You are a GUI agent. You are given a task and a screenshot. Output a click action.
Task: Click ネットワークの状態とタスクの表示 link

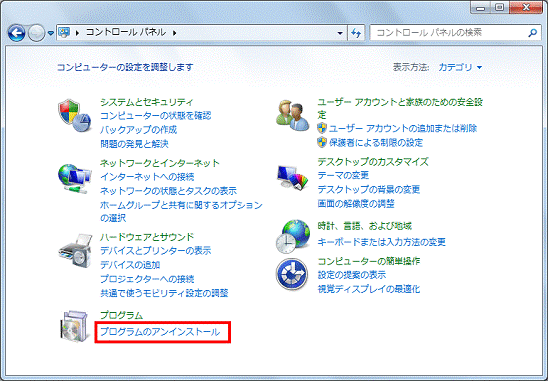[168, 191]
